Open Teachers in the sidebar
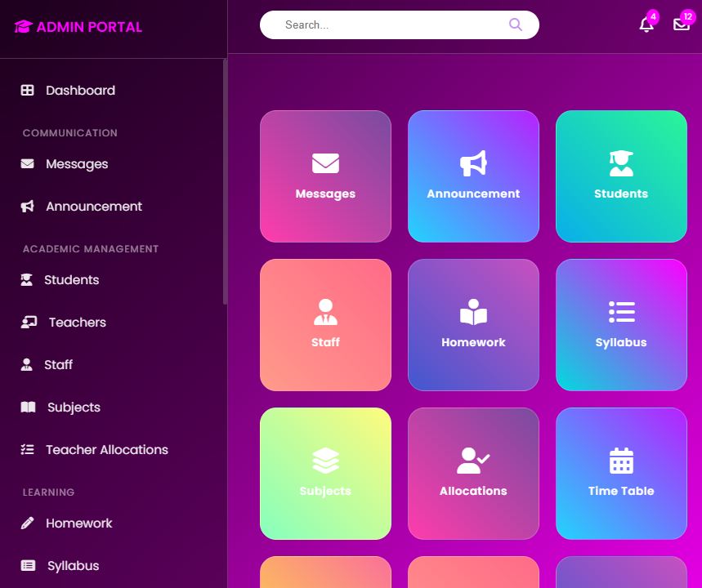 click(78, 323)
